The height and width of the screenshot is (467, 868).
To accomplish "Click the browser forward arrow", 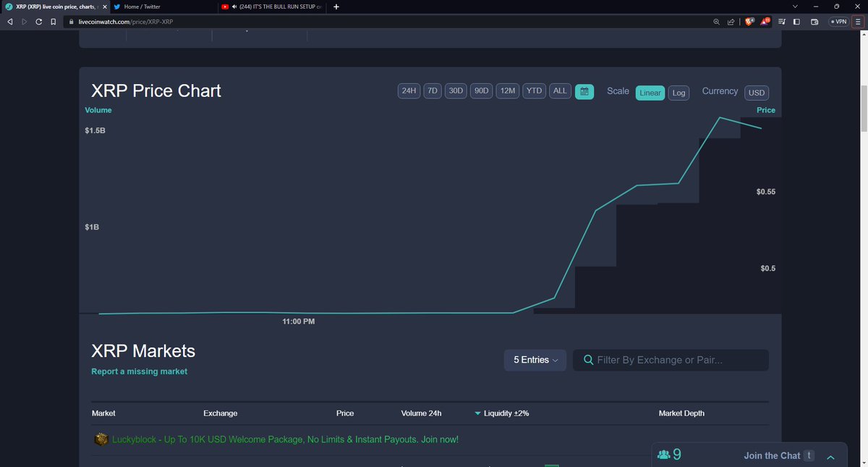I will click(24, 22).
